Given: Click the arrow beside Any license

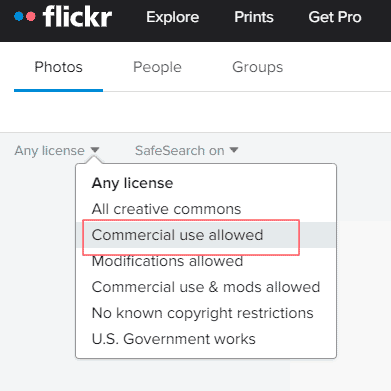Looking at the screenshot, I should [95, 150].
